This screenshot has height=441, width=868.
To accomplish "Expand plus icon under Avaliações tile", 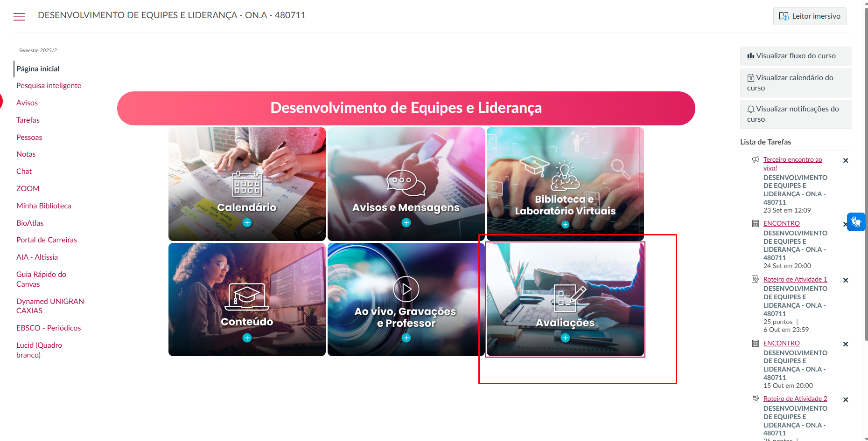I will 566,338.
